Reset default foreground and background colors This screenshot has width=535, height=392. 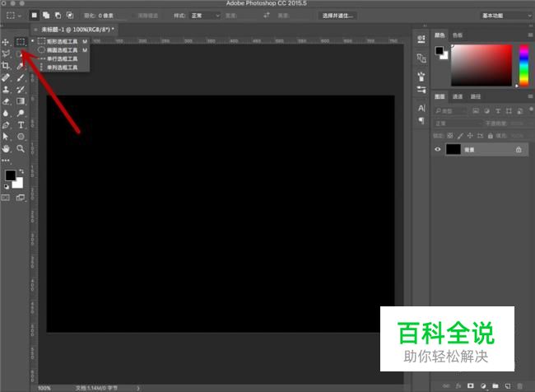tap(7, 186)
